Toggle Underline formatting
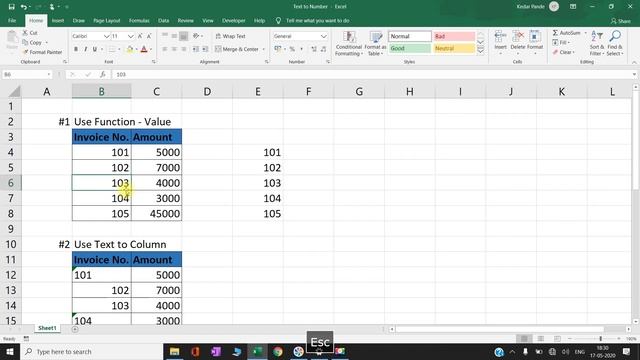Screen dimensions: 640x360 [x=95, y=49]
